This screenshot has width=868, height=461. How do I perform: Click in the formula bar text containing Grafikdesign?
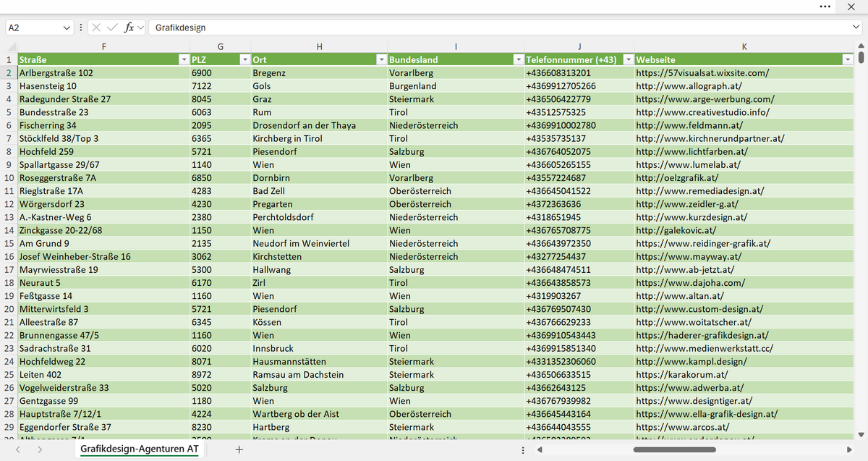pos(181,28)
